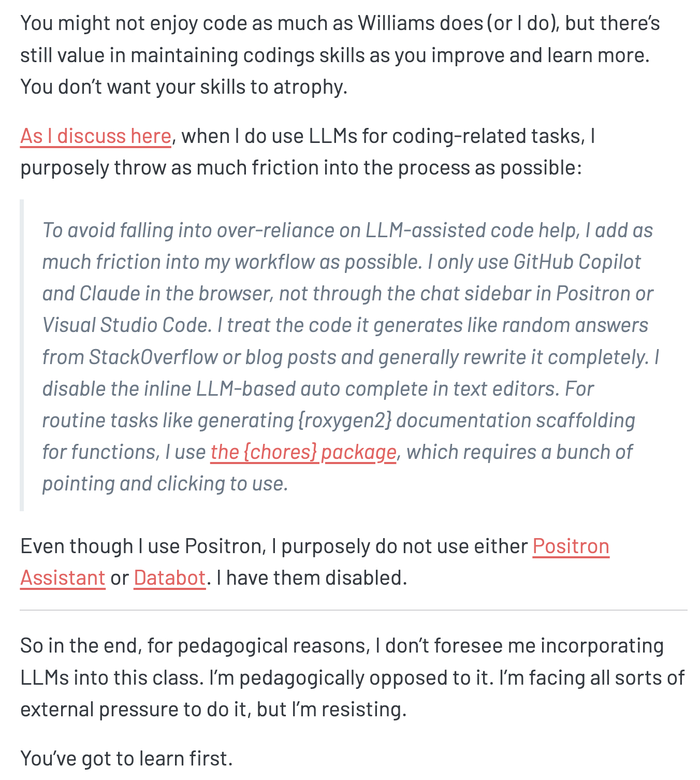The height and width of the screenshot is (780, 700).
Task: Click the sentence "I have them disabled."
Action: point(312,578)
